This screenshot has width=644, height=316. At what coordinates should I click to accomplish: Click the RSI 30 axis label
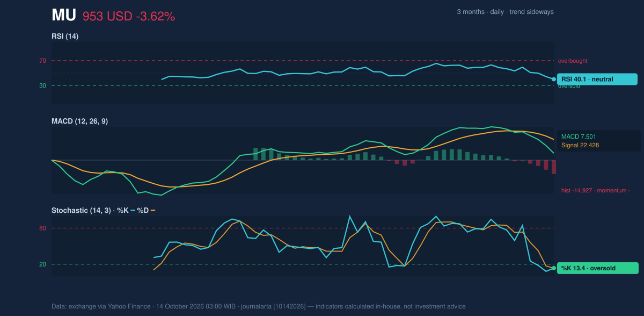pos(42,85)
